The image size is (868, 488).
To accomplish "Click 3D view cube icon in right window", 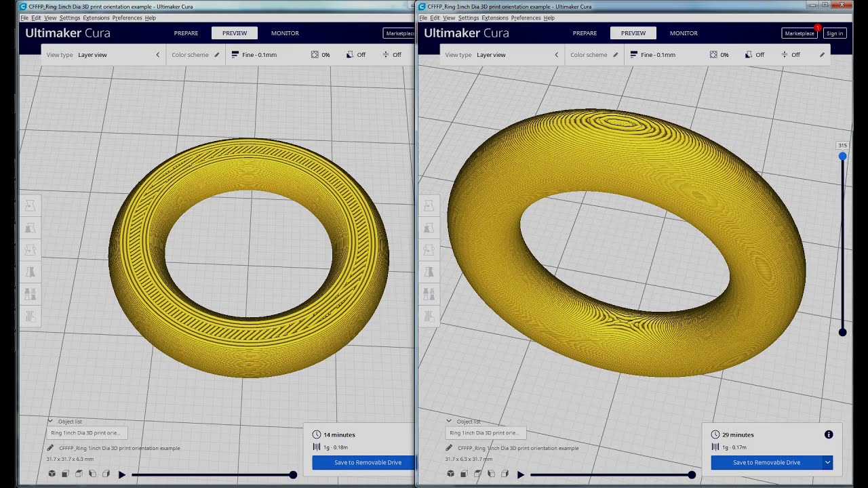I will click(450, 474).
